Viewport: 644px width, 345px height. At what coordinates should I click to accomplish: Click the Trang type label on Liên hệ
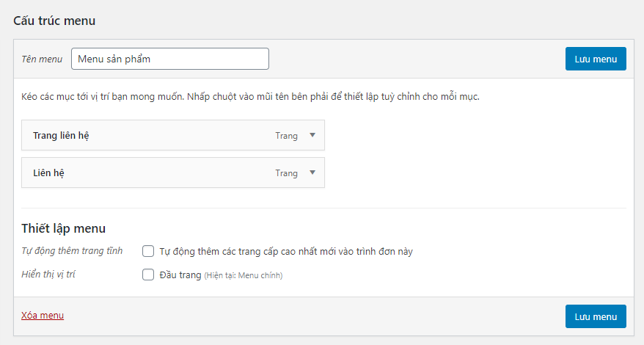point(286,173)
